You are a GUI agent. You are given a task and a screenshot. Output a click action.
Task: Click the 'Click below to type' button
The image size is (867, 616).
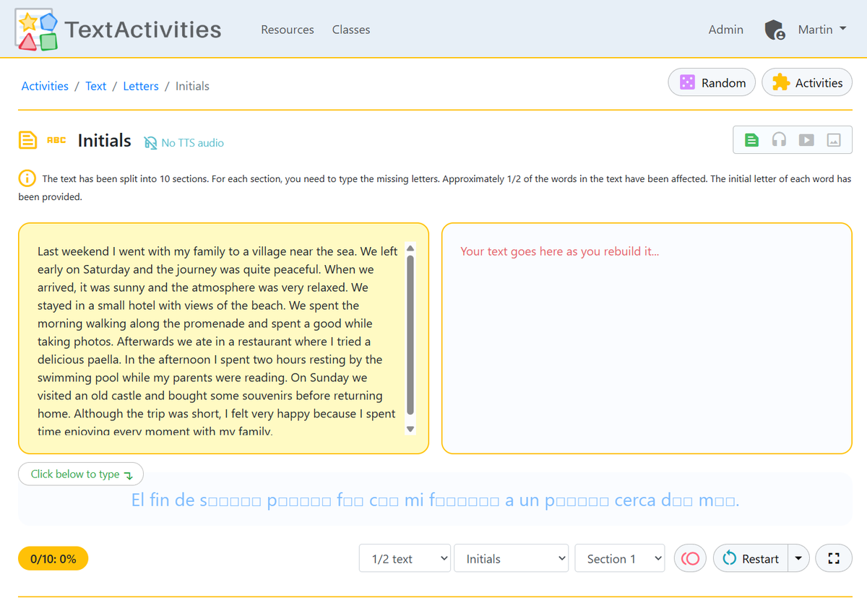[81, 474]
